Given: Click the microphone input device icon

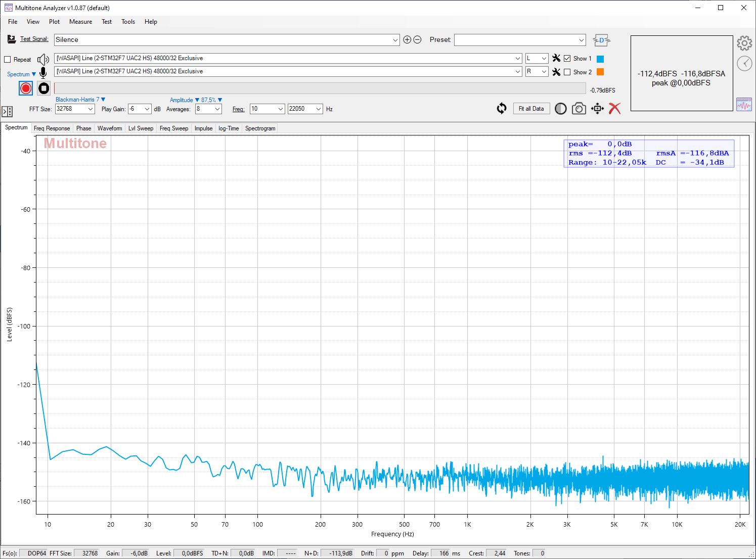Looking at the screenshot, I should tap(43, 72).
